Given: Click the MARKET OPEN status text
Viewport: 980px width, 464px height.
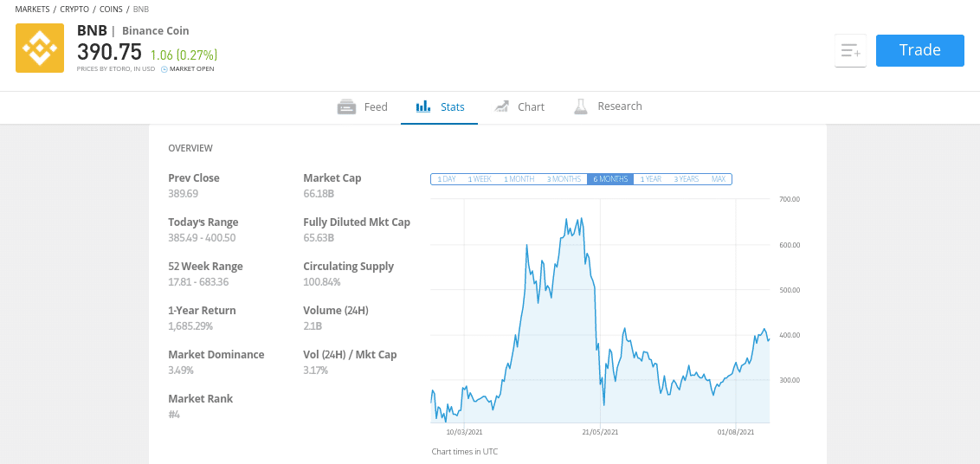Looking at the screenshot, I should pyautogui.click(x=192, y=69).
